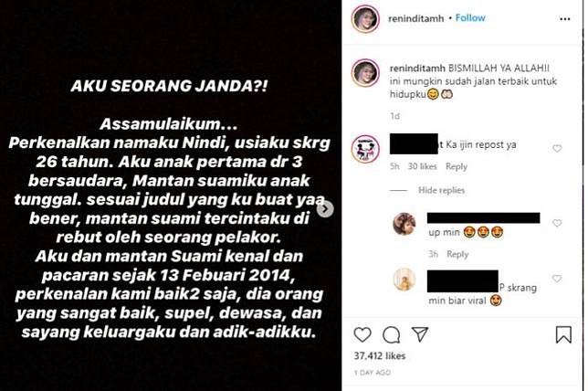Go to next slide with carousel arrow
This screenshot has height=391, width=588.
coord(325,209)
